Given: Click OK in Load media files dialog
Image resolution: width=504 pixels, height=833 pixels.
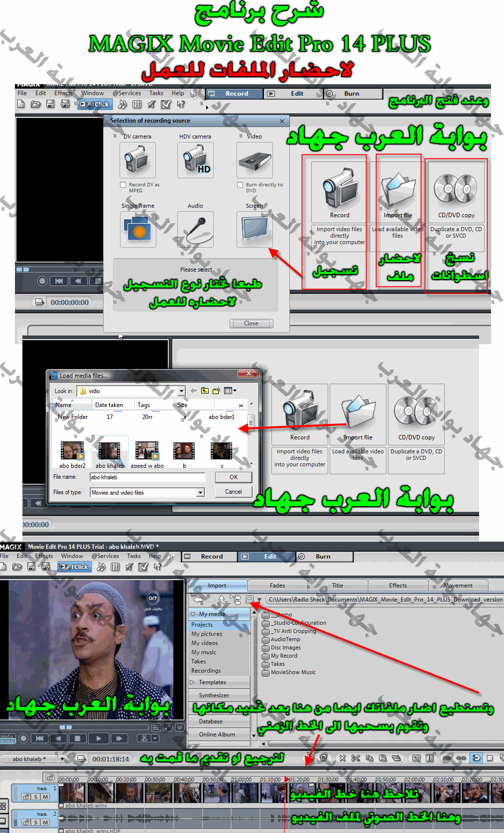Looking at the screenshot, I should tap(234, 477).
